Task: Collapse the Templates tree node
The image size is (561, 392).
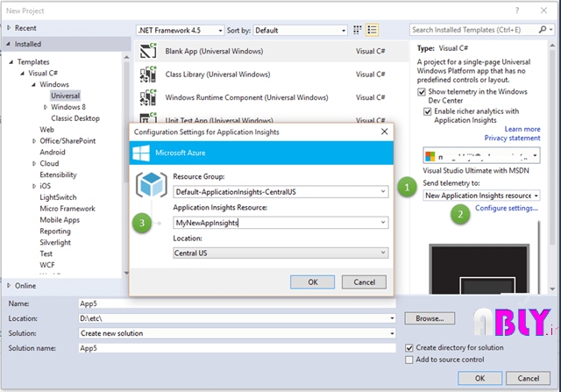Action: point(11,62)
